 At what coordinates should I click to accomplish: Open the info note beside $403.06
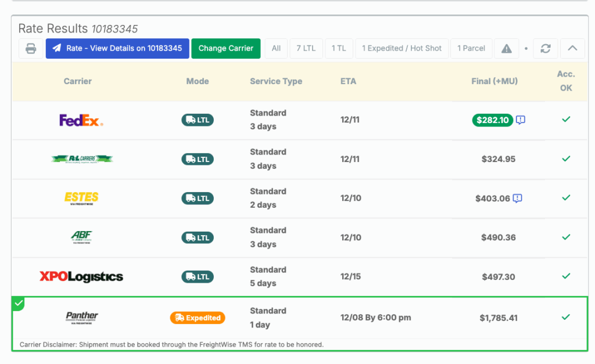(x=517, y=199)
